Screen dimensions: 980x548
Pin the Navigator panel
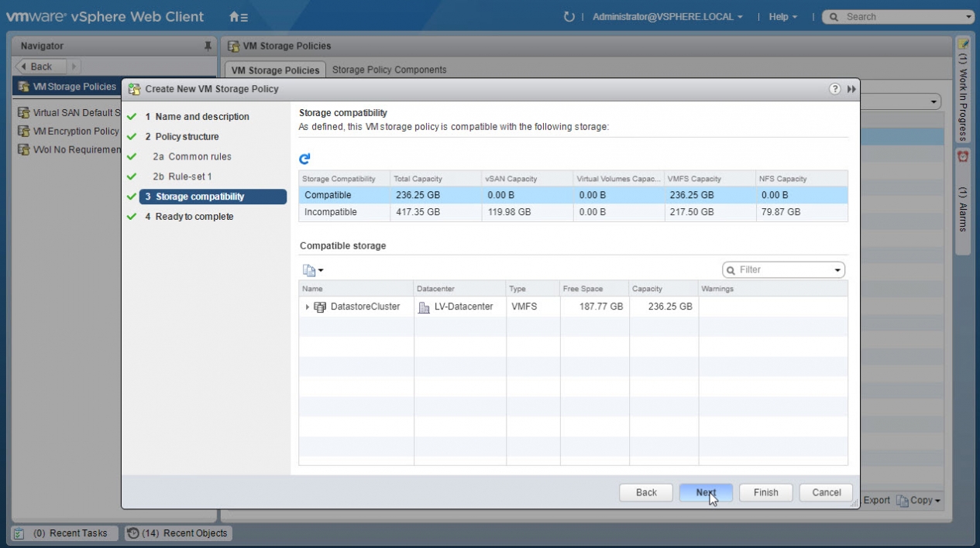tap(208, 46)
